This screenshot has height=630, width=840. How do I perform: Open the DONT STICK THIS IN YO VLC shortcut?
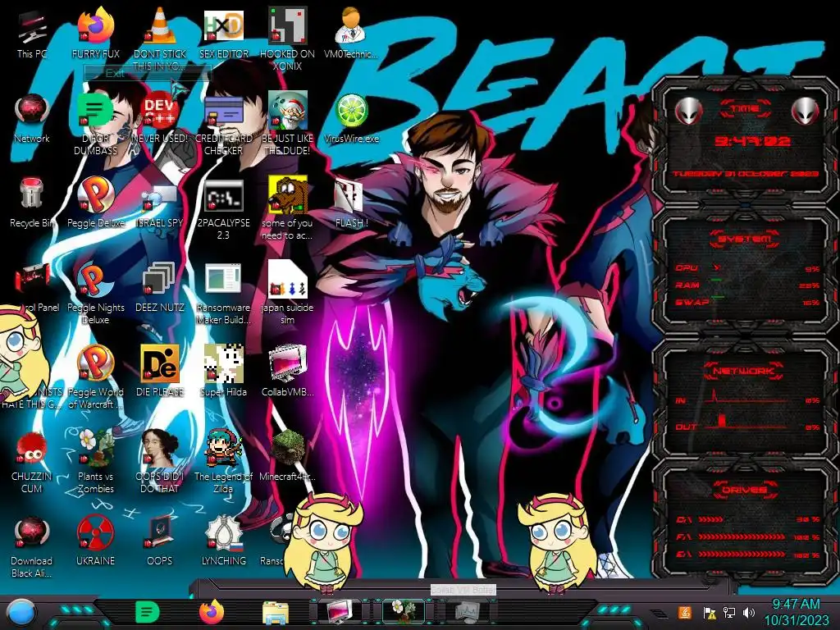[x=160, y=39]
